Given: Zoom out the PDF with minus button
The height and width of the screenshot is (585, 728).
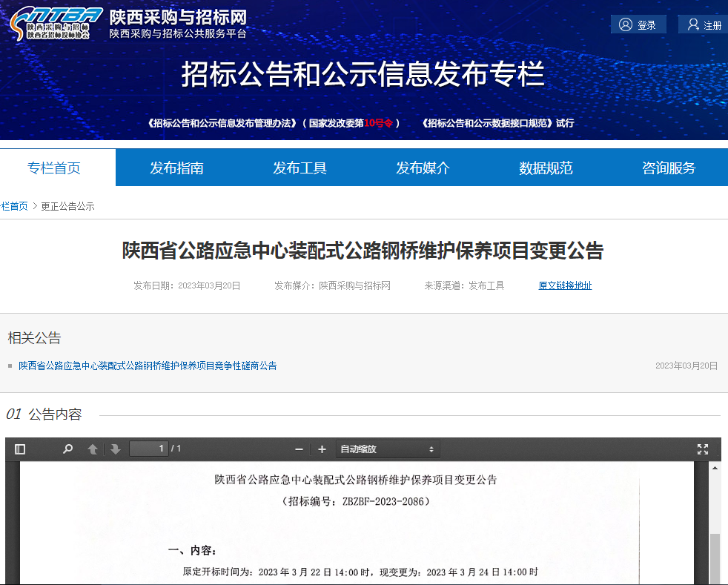Looking at the screenshot, I should [299, 449].
